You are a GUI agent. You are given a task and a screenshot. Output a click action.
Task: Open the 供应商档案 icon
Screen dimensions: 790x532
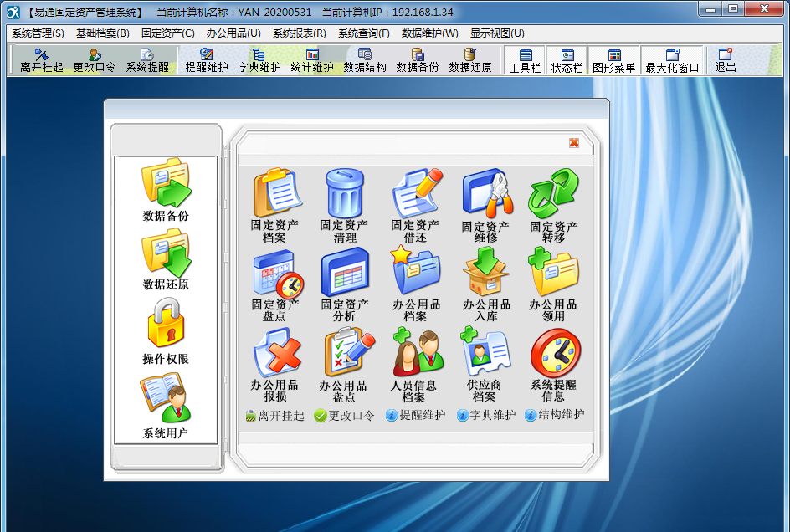click(x=485, y=365)
